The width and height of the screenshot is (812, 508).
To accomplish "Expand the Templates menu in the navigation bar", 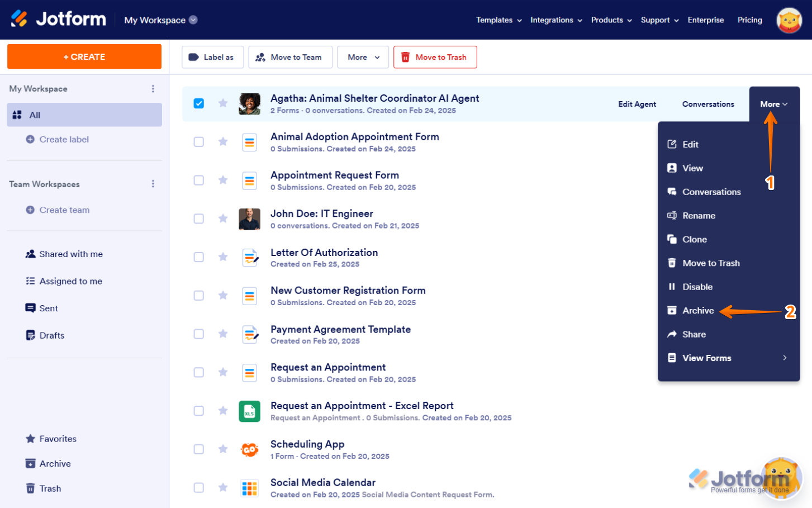I will (498, 20).
